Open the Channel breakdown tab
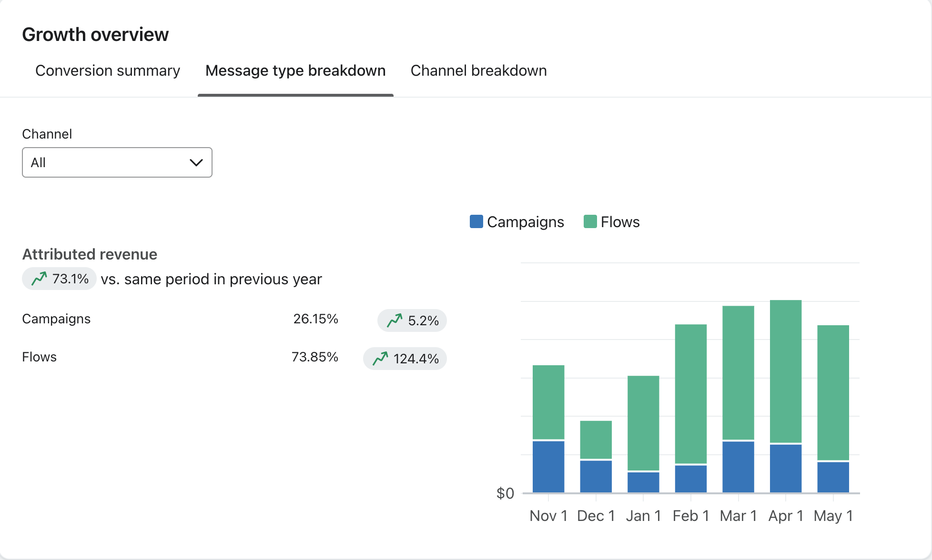 point(478,70)
